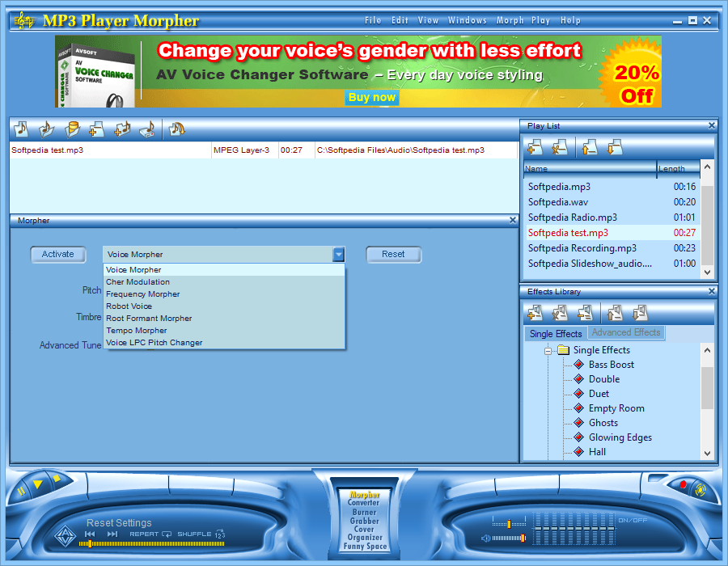The height and width of the screenshot is (566, 728).
Task: Click Buy now on the ad banner
Action: (x=372, y=97)
